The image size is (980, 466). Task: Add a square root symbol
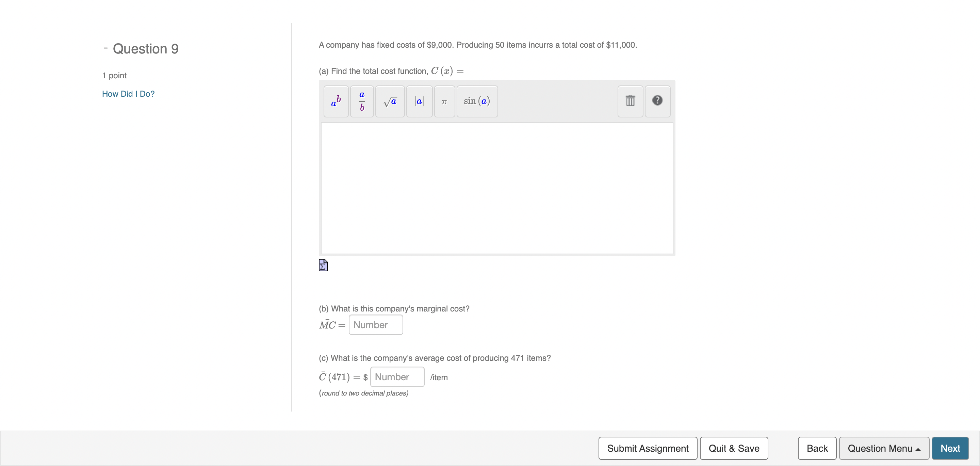(x=390, y=101)
